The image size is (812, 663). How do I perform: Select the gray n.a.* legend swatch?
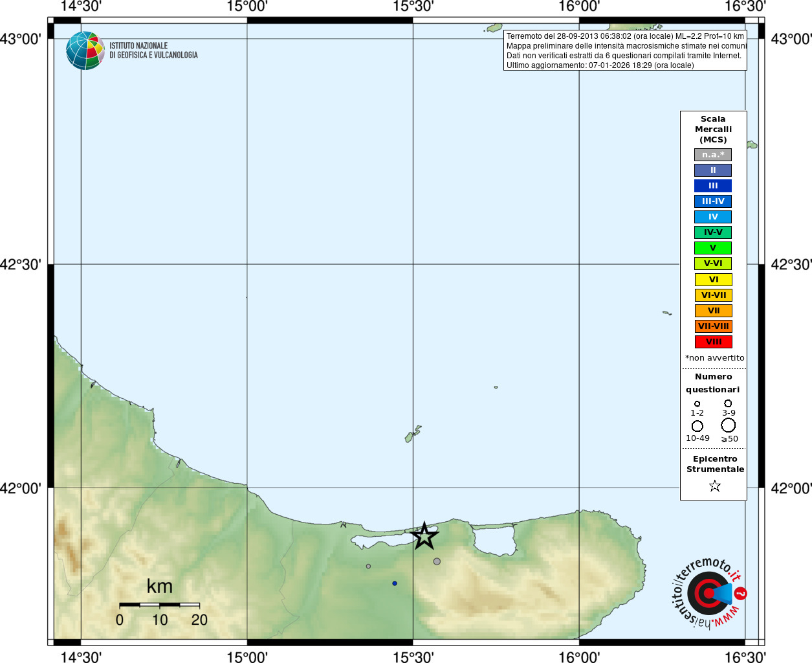pyautogui.click(x=713, y=155)
